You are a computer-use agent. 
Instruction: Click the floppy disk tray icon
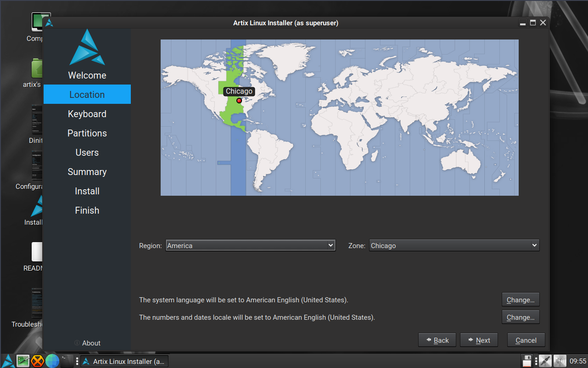click(527, 361)
